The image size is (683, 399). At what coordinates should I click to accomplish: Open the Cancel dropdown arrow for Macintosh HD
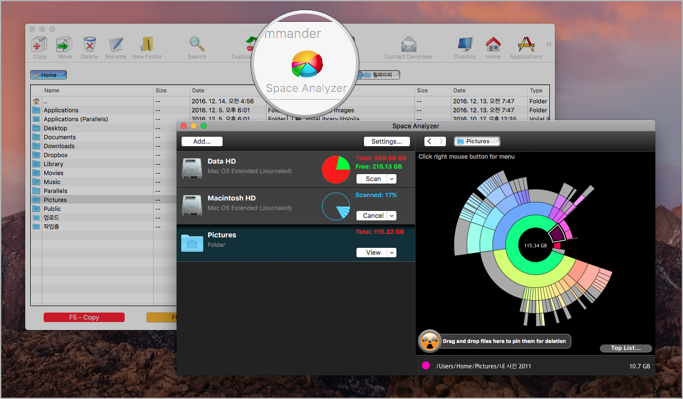pyautogui.click(x=392, y=216)
